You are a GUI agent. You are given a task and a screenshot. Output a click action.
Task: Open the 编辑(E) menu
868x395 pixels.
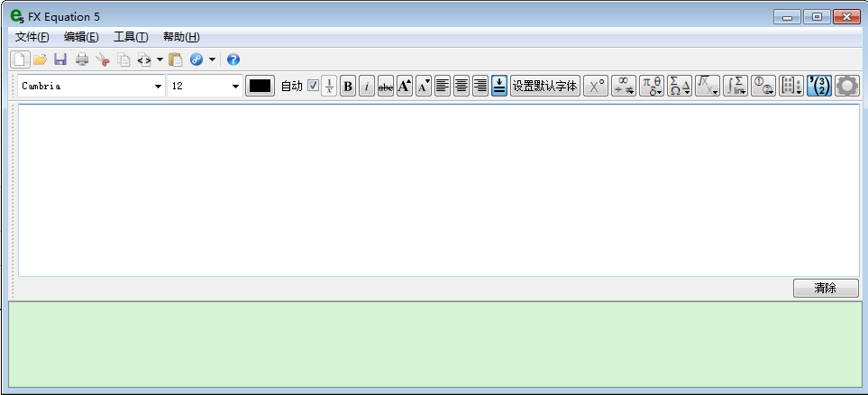81,37
